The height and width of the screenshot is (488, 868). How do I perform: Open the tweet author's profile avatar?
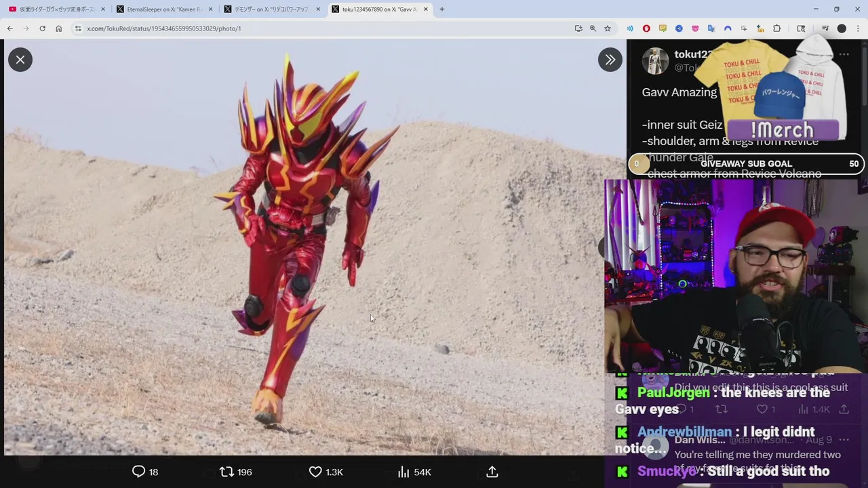[655, 61]
